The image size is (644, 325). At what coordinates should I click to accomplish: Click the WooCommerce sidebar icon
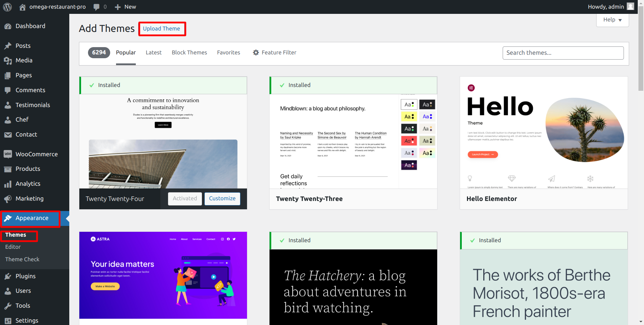8,154
